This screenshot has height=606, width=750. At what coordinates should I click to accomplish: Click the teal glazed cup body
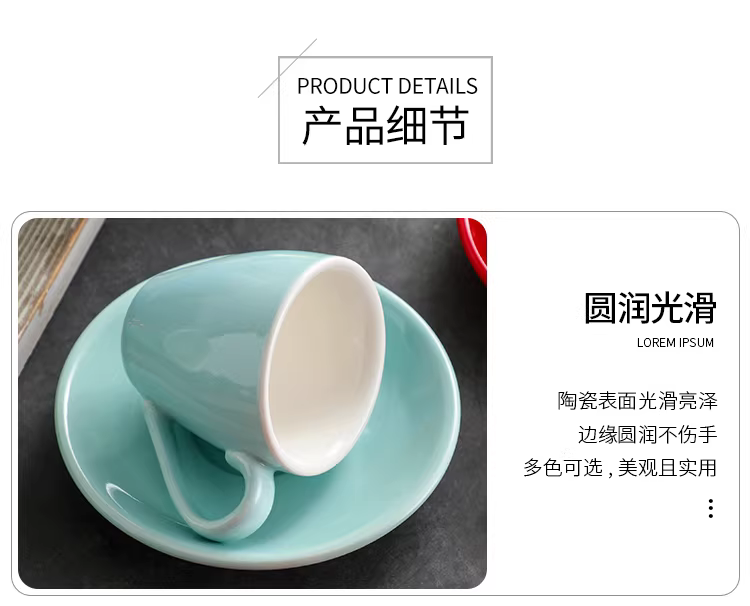[201, 344]
